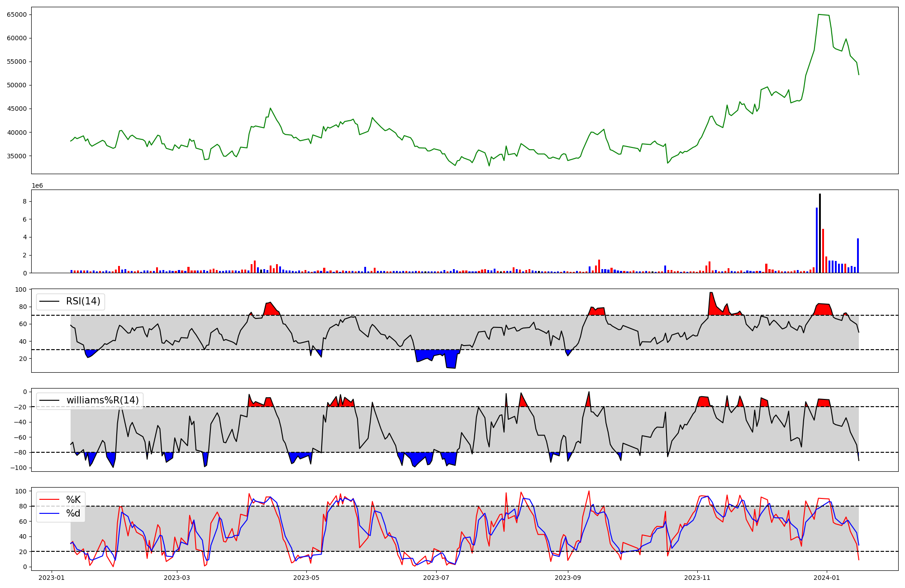Screen dimensions: 905x588
Task: Click the 35000 price axis tick label
Action: [x=17, y=156]
